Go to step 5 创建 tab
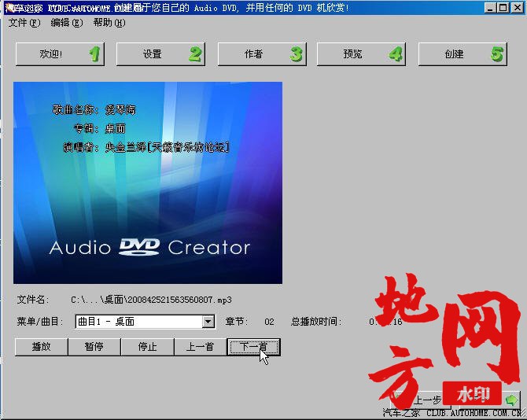 click(x=463, y=54)
